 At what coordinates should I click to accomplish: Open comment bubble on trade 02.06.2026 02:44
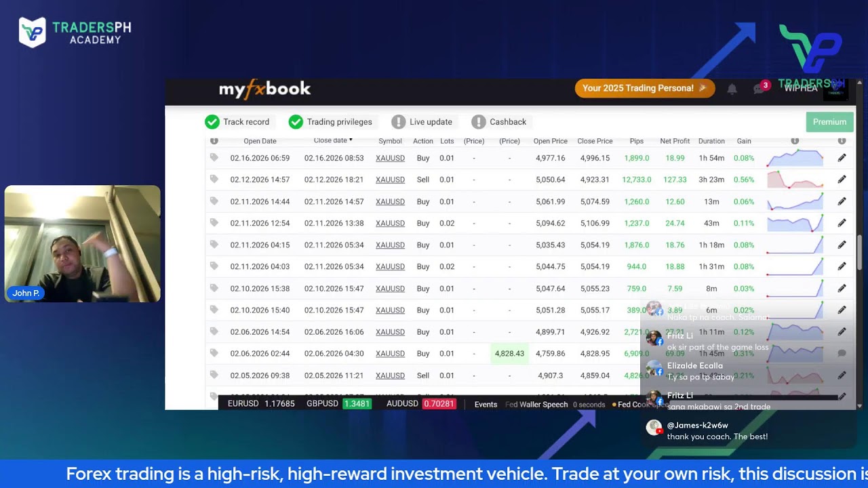coord(842,353)
